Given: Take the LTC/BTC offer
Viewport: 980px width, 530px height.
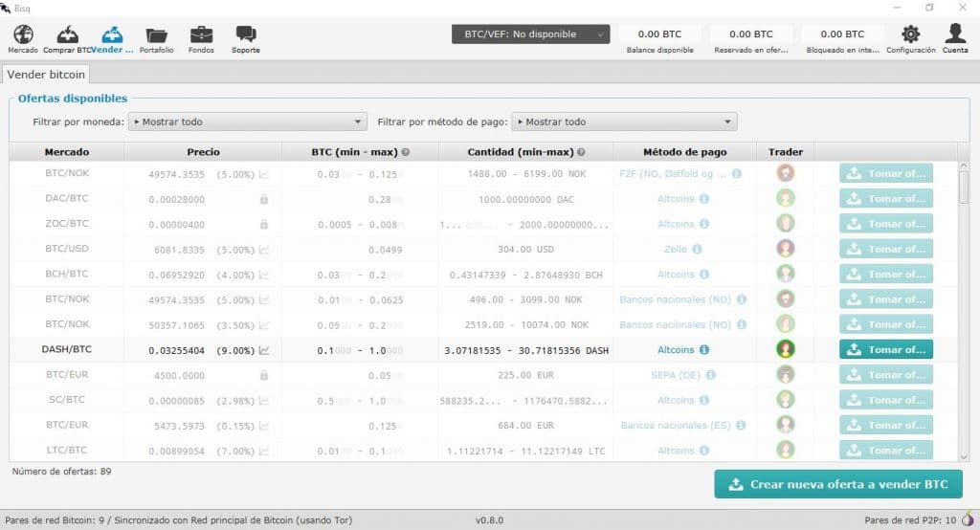Looking at the screenshot, I should (886, 450).
